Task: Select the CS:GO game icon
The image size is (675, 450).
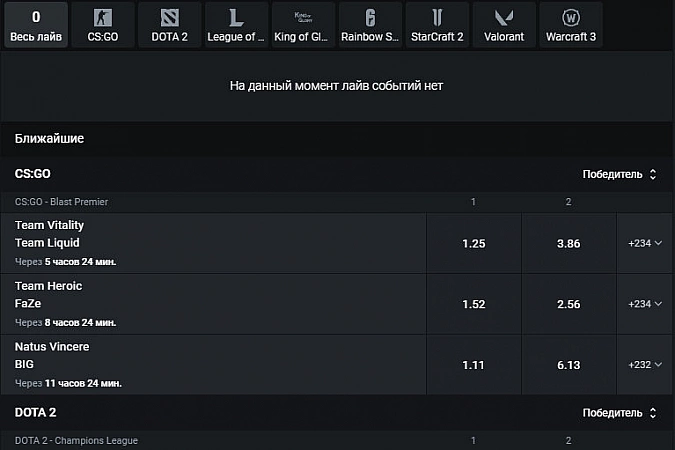Action: coord(103,19)
